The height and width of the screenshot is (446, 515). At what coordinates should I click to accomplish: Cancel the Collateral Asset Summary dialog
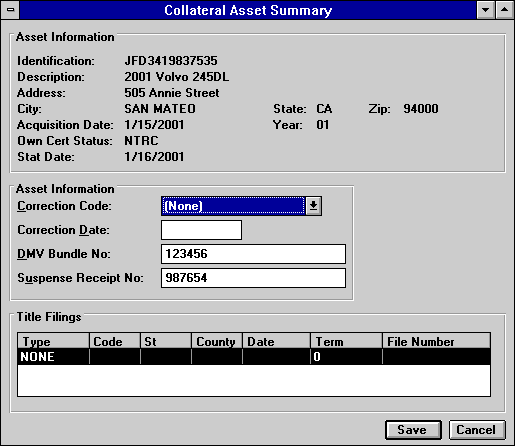(x=477, y=430)
